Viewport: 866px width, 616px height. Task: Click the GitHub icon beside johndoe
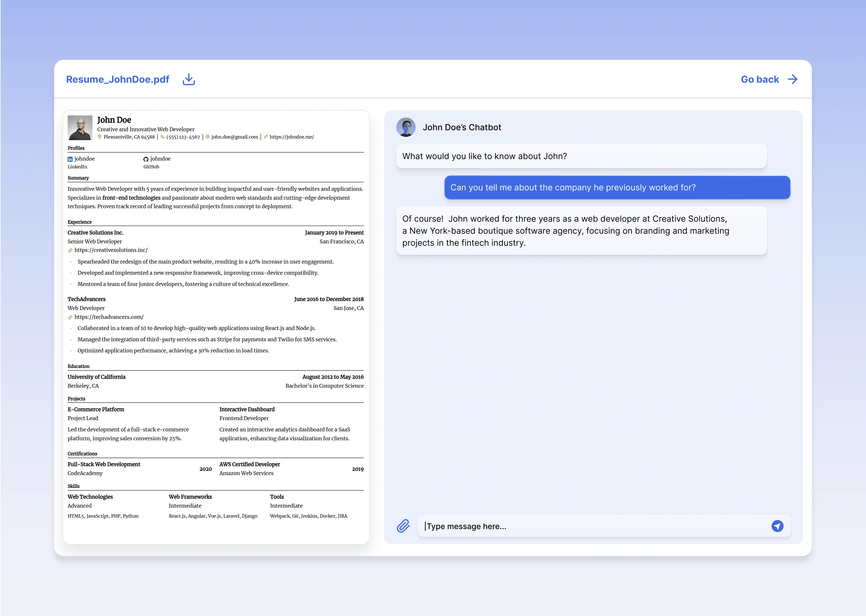[x=146, y=159]
